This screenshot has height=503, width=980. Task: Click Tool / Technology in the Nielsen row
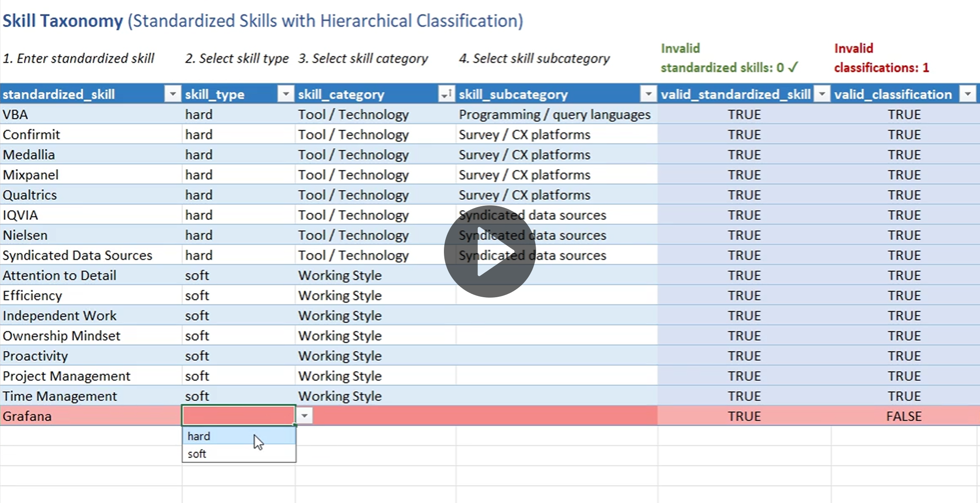tap(376, 235)
